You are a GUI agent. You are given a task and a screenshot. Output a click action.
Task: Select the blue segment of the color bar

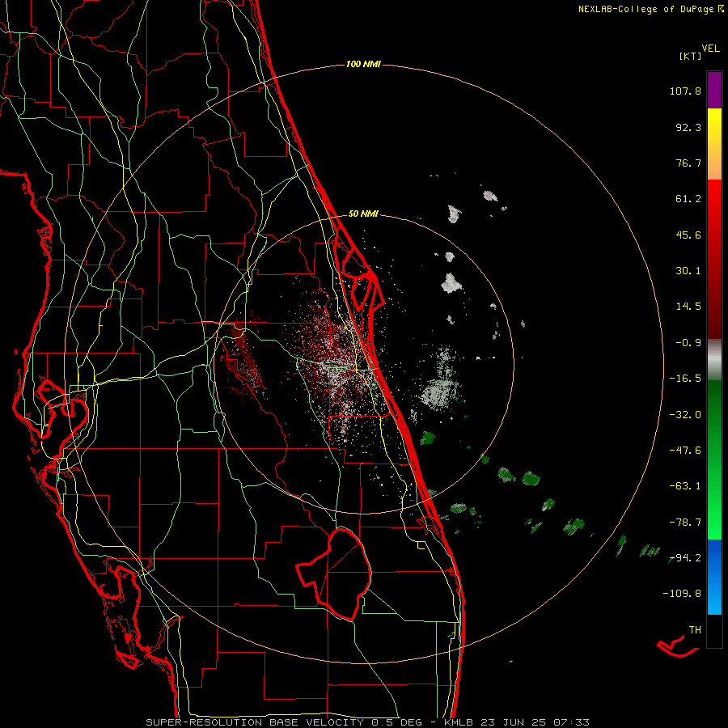click(x=714, y=577)
